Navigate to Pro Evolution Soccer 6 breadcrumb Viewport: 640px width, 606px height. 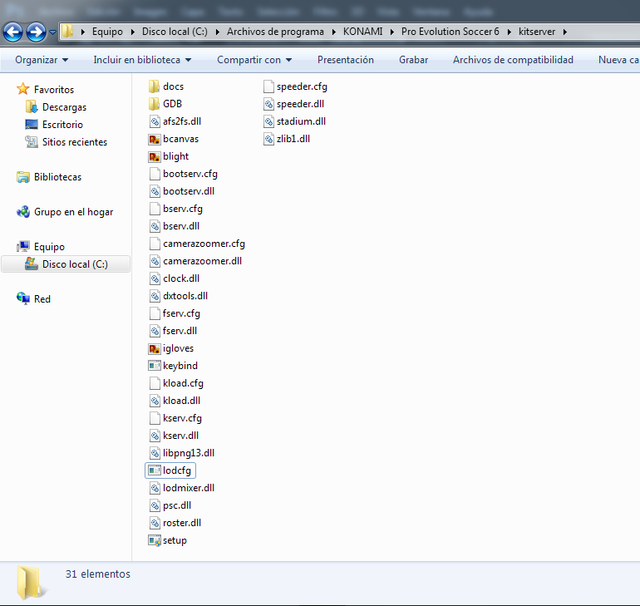[450, 32]
